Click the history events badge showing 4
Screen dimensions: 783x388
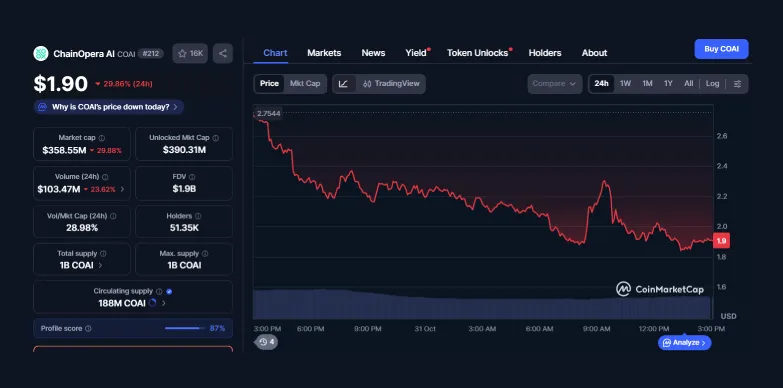click(267, 342)
